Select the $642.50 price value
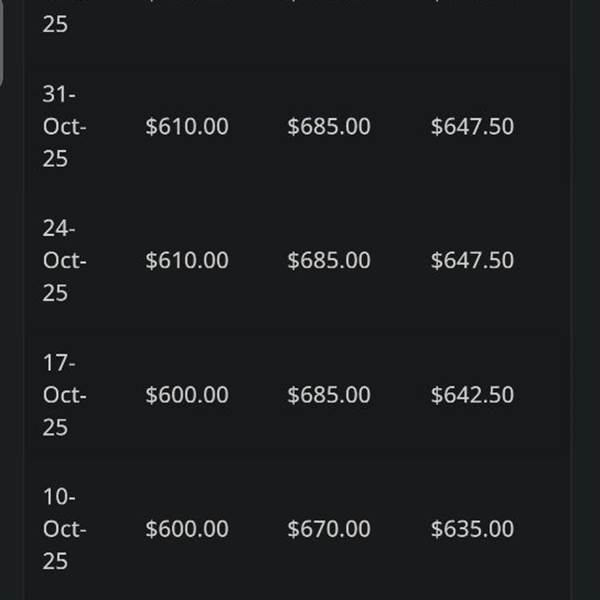The width and height of the screenshot is (600, 600). pos(472,395)
